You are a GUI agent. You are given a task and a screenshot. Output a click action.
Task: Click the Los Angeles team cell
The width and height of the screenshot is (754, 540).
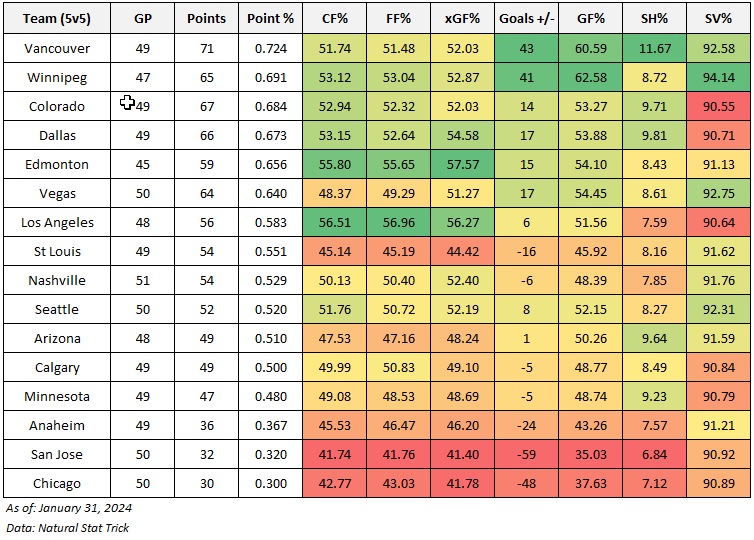pyautogui.click(x=56, y=222)
